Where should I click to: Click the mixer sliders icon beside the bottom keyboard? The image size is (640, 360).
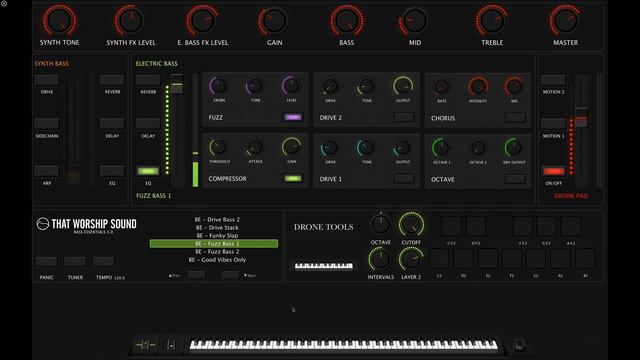tap(146, 345)
